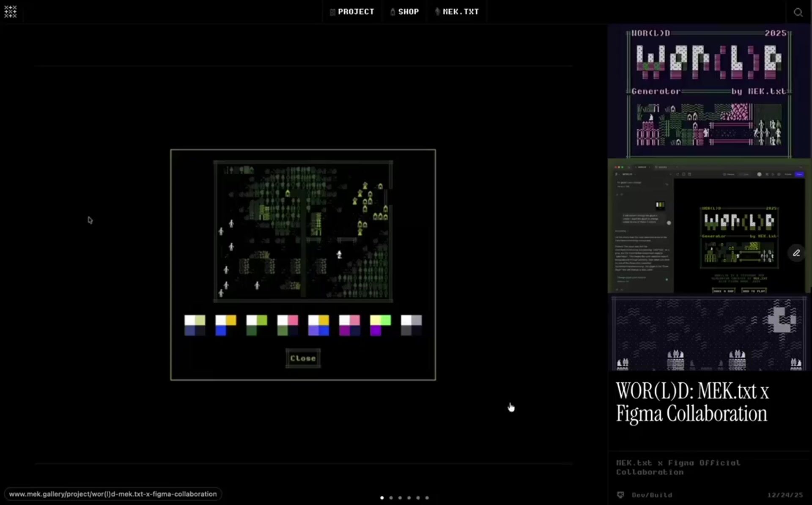The image size is (812, 505).
Task: Jump to the last carousel dot
Action: (427, 498)
